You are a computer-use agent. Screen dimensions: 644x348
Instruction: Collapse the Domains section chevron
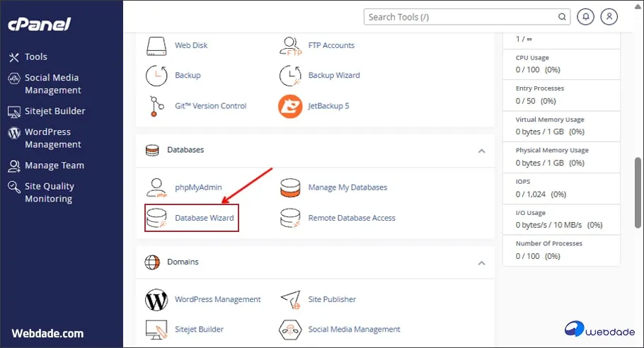coord(481,262)
